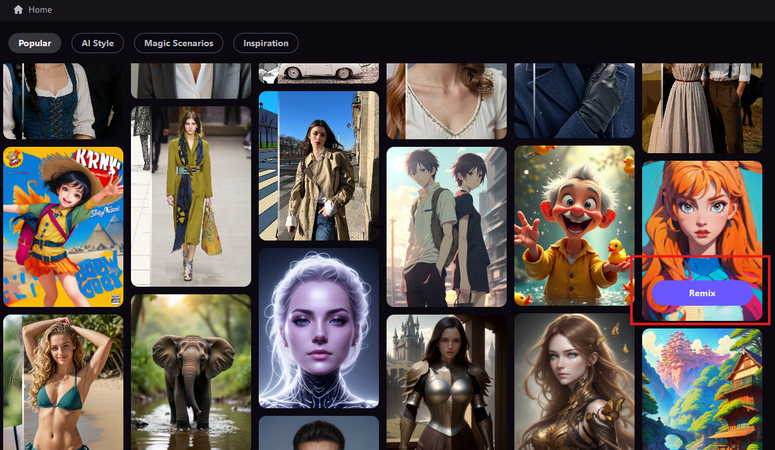The height and width of the screenshot is (450, 775).
Task: Open the anime girl with straw hat poster
Action: click(63, 226)
